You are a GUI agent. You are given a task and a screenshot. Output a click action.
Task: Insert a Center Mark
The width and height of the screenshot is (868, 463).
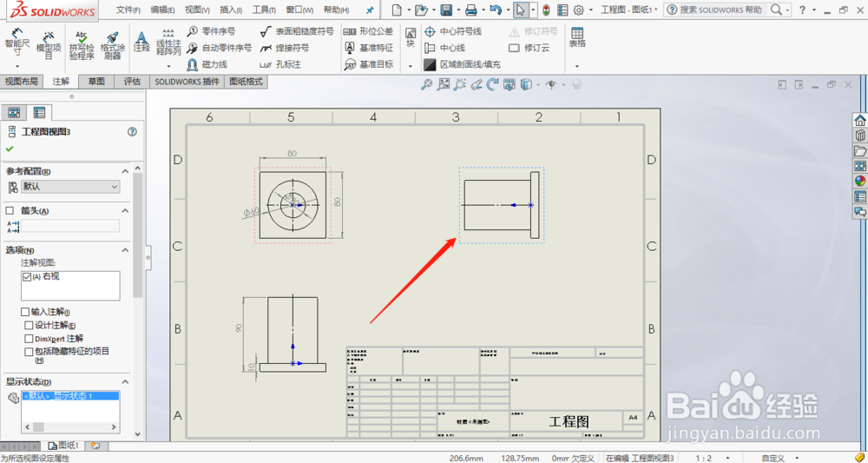pos(453,31)
